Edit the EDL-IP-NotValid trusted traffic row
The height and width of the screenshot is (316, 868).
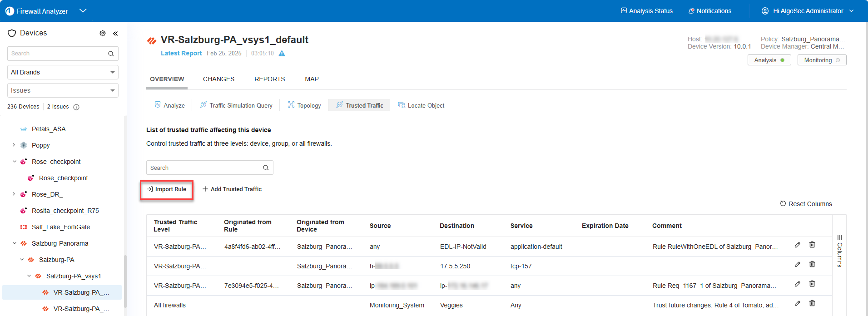(x=797, y=245)
